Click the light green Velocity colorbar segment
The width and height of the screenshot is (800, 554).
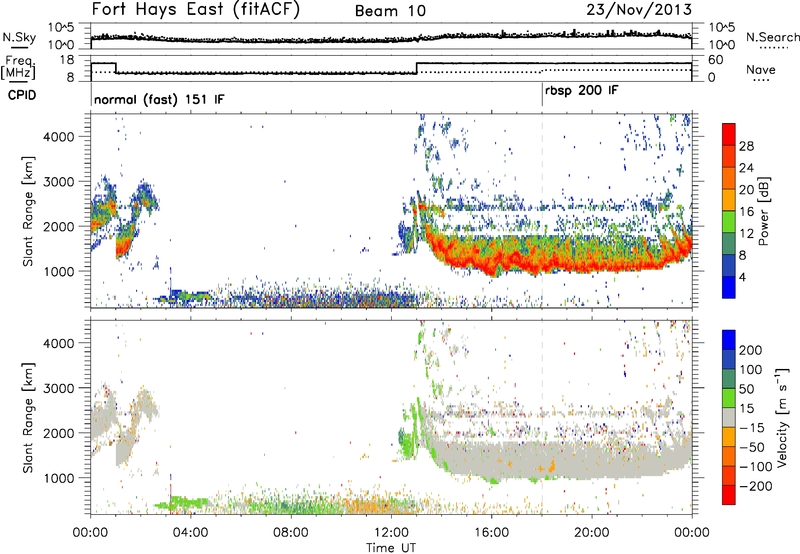point(729,397)
